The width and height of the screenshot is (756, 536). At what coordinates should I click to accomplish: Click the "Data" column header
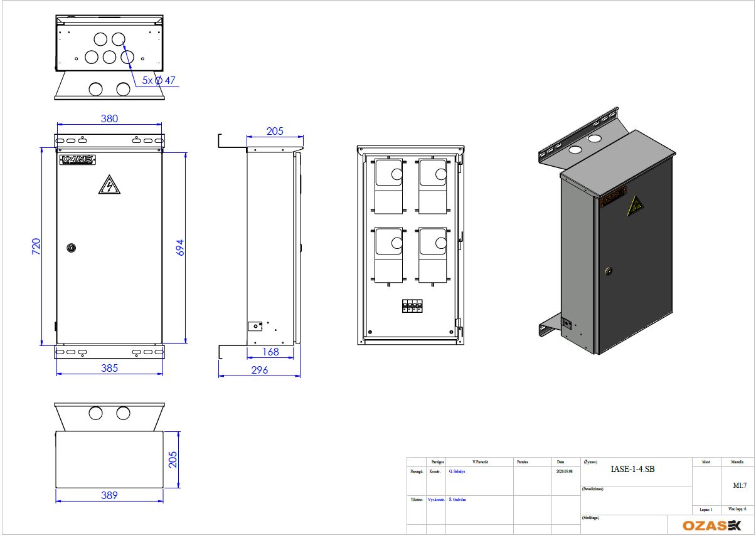[x=560, y=462]
